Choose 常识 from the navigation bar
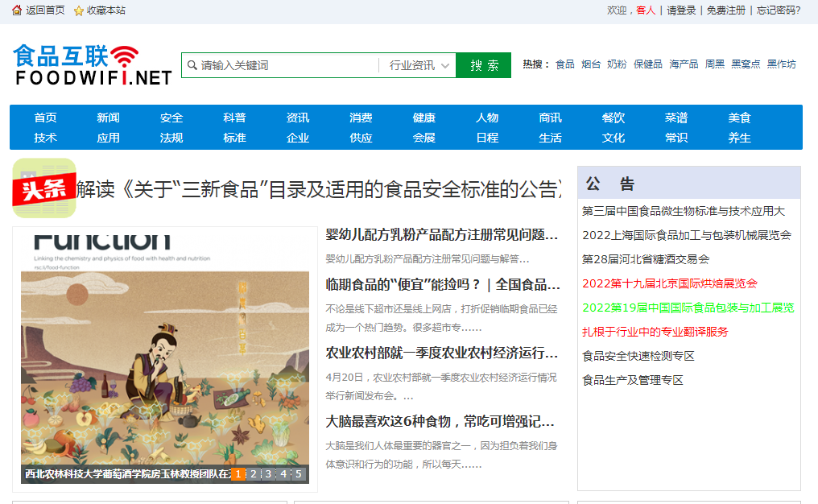This screenshot has height=504, width=818. tap(676, 138)
